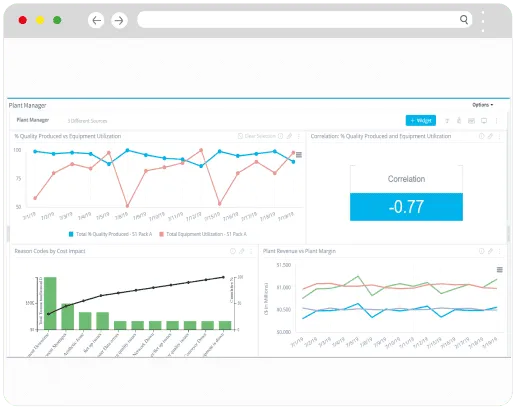Open info icon on Plant Revenue widget
Image resolution: width=516 pixels, height=409 pixels.
pyautogui.click(x=481, y=251)
